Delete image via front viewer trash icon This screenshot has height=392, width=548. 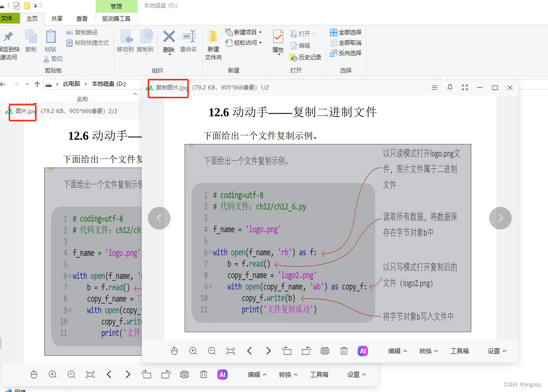[x=344, y=351]
